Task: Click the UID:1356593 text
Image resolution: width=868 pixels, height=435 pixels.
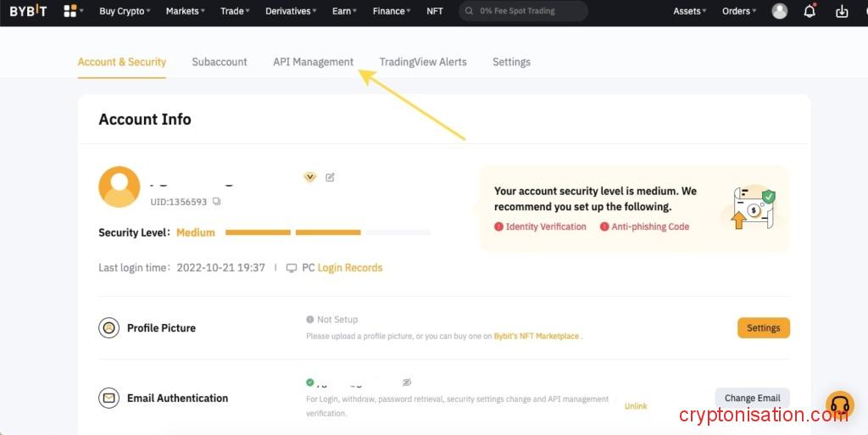Action: tap(178, 202)
